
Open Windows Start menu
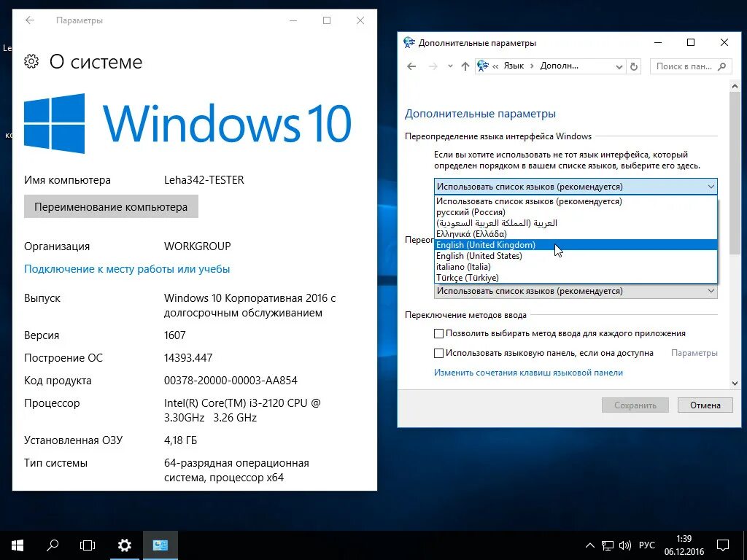(x=16, y=545)
